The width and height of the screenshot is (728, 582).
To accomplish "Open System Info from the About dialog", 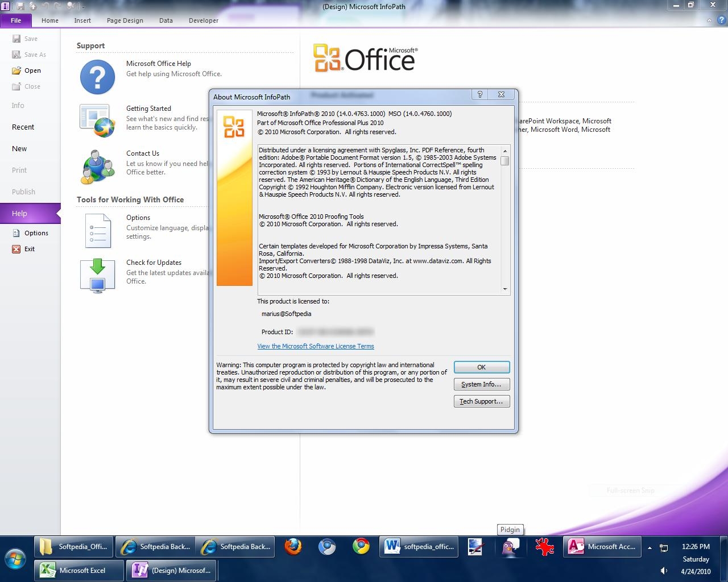I will (x=482, y=384).
